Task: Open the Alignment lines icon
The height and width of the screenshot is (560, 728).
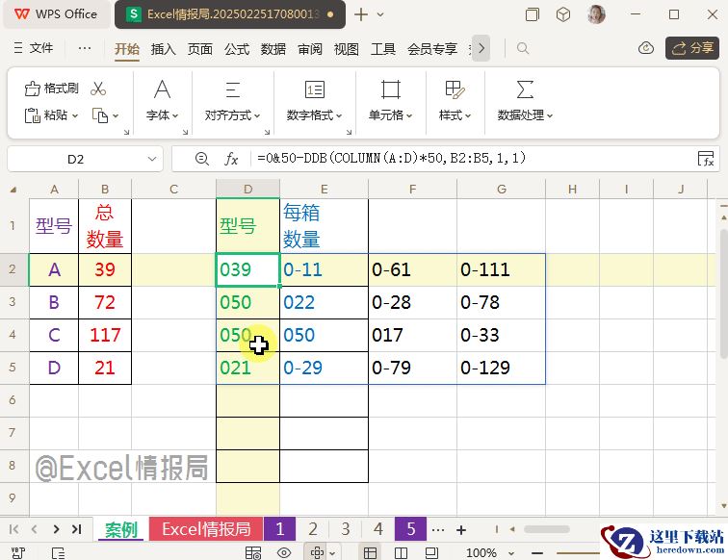Action: [233, 89]
